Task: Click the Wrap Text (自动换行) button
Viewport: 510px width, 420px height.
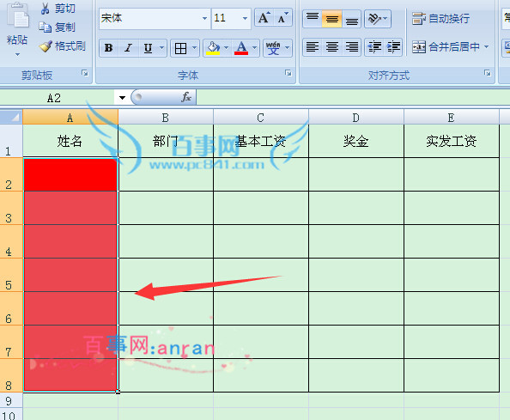Action: point(440,19)
